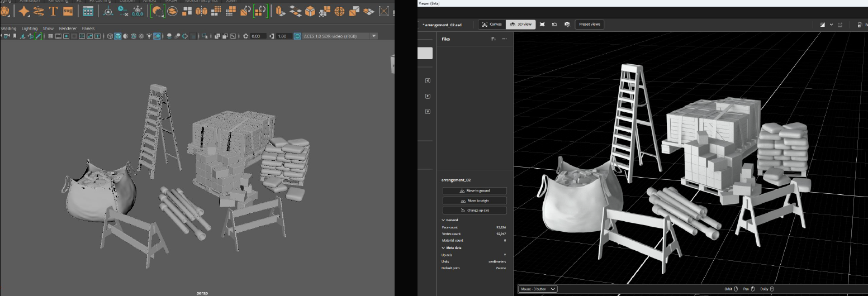Click the reset view undo-arrow icon

[x=554, y=25]
